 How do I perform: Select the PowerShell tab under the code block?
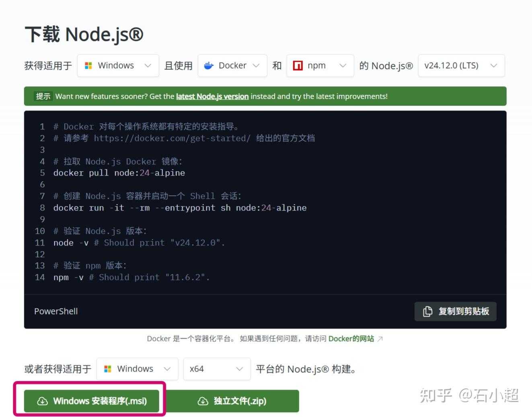coord(55,311)
